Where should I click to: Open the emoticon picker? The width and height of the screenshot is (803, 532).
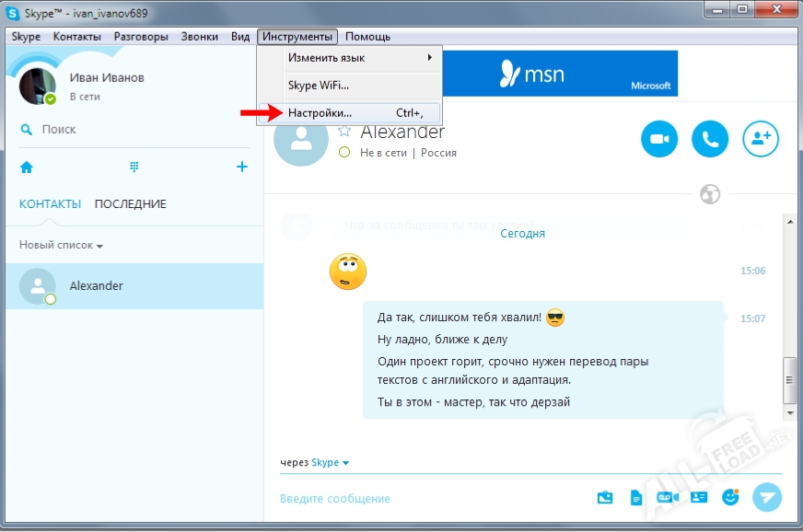pyautogui.click(x=730, y=497)
